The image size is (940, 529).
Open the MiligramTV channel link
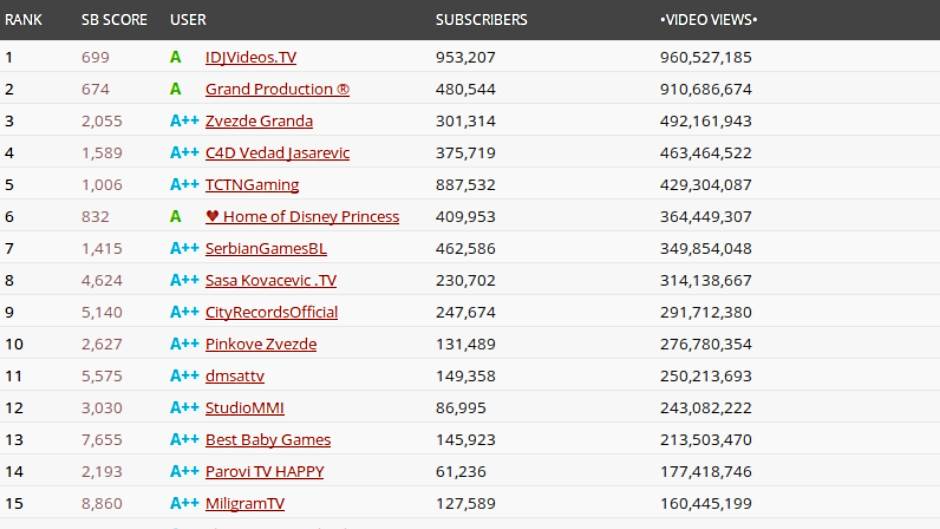point(245,504)
